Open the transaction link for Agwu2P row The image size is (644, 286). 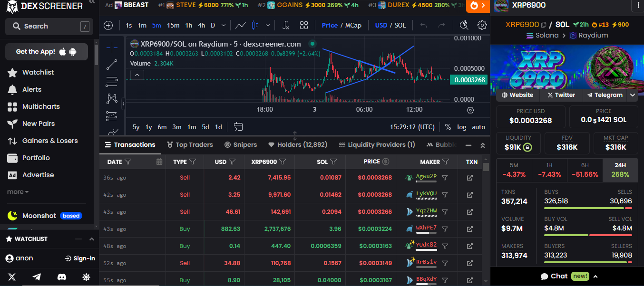[x=470, y=178]
